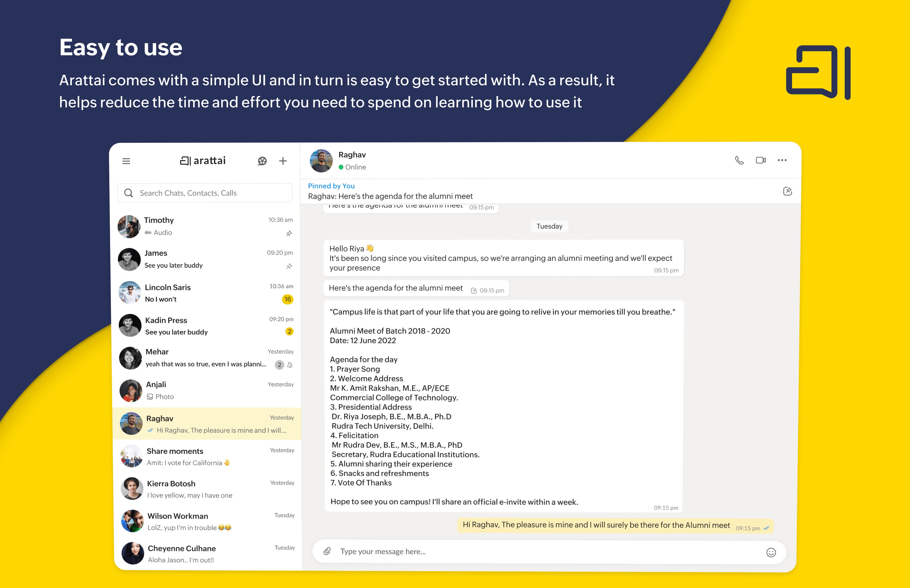The height and width of the screenshot is (588, 910).
Task: Unpin the Timothy conversation
Action: [x=289, y=233]
